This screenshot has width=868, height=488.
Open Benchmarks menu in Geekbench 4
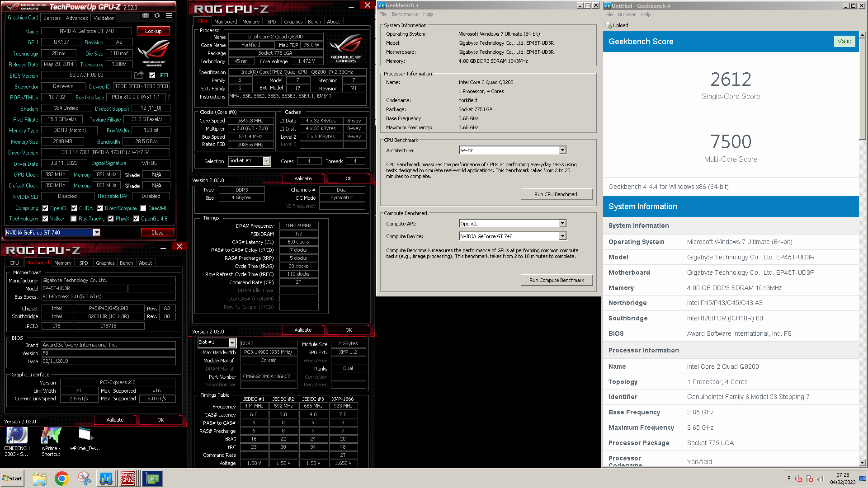click(x=405, y=14)
